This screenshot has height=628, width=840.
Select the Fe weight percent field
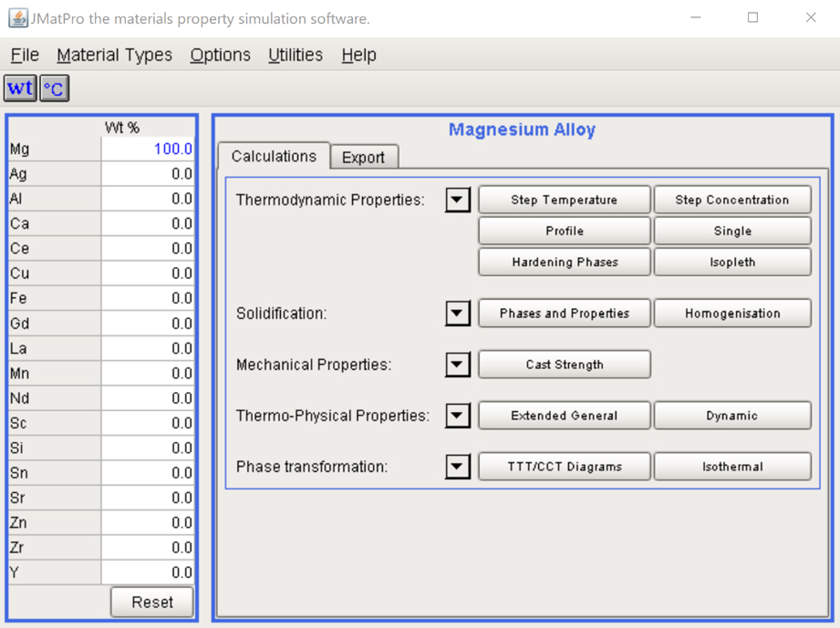point(148,298)
